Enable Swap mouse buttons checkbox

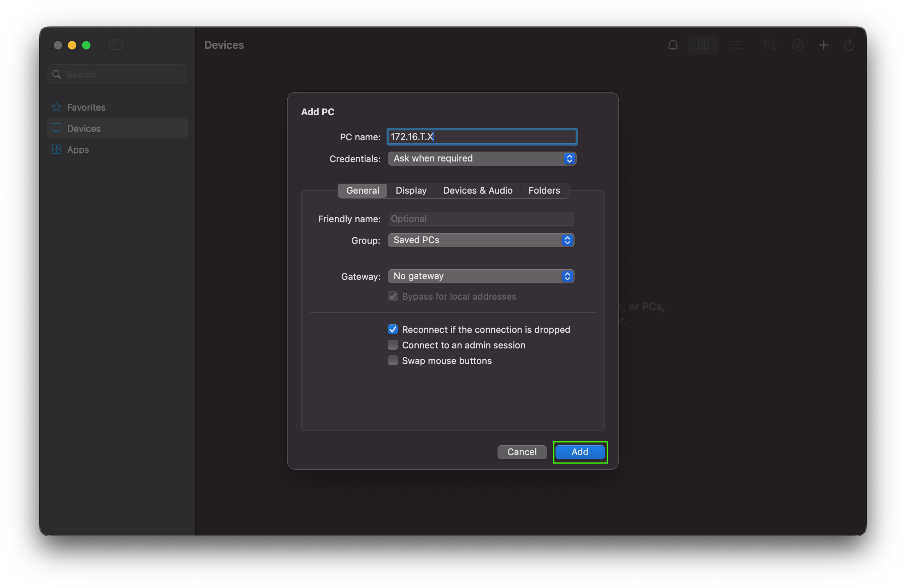[x=393, y=360]
